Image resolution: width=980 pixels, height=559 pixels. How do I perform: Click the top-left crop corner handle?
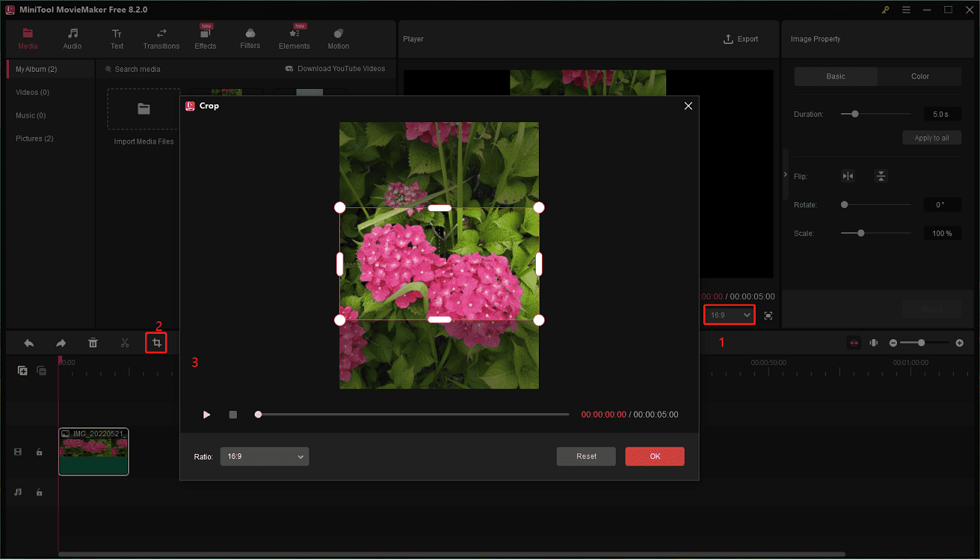pos(340,207)
